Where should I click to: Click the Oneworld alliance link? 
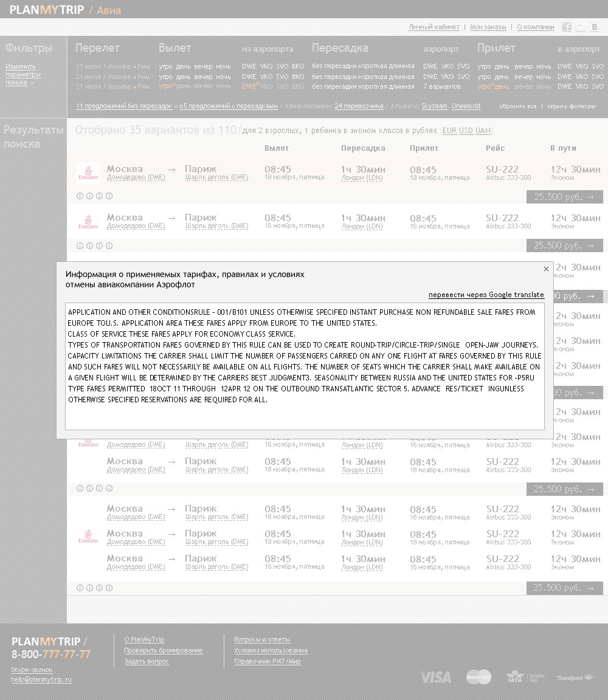[x=466, y=106]
